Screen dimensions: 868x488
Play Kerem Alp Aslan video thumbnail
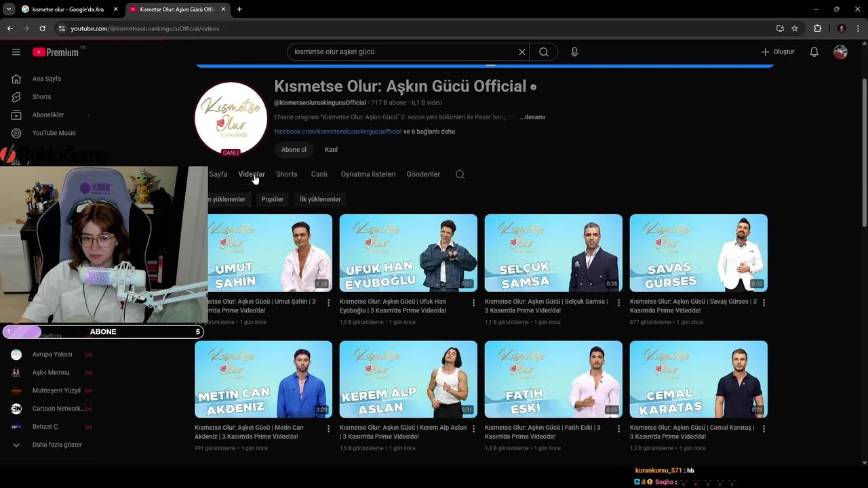pyautogui.click(x=408, y=380)
